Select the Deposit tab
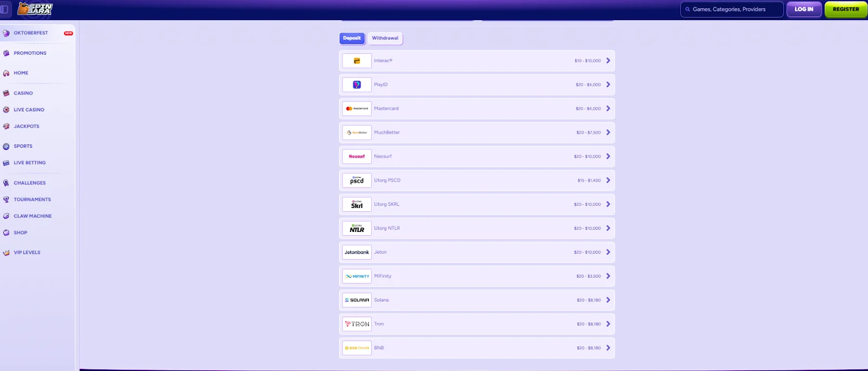This screenshot has height=371, width=868. [352, 38]
